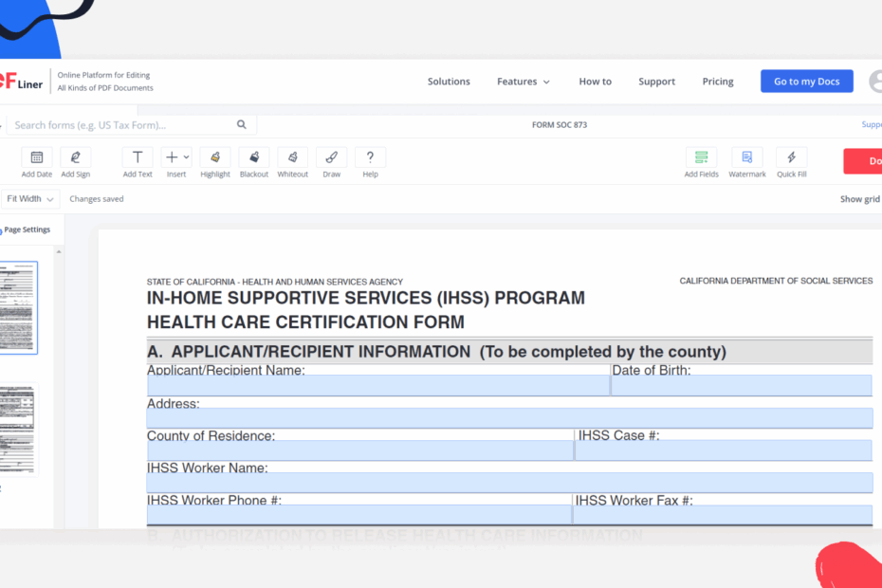This screenshot has height=588, width=882.
Task: Open the Page Settings panel
Action: tap(27, 229)
